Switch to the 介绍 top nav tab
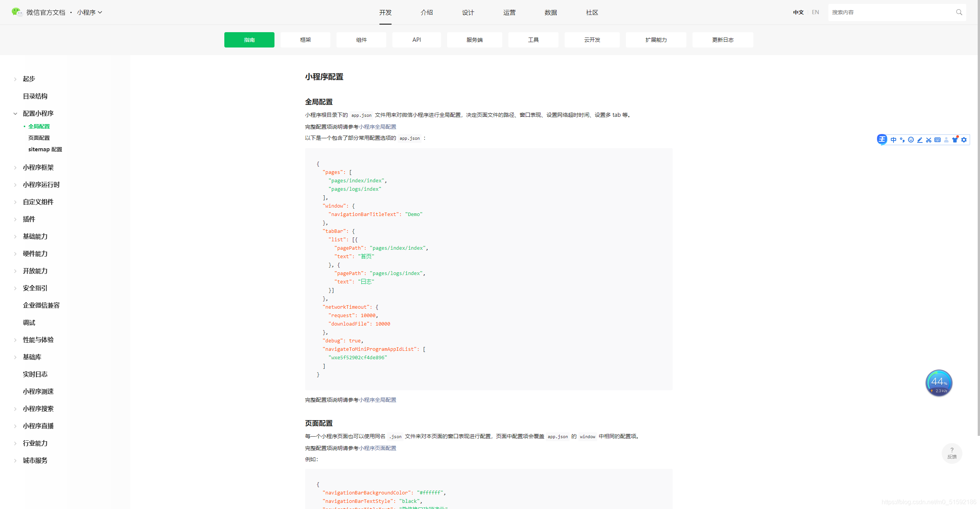980x509 pixels. [x=427, y=12]
